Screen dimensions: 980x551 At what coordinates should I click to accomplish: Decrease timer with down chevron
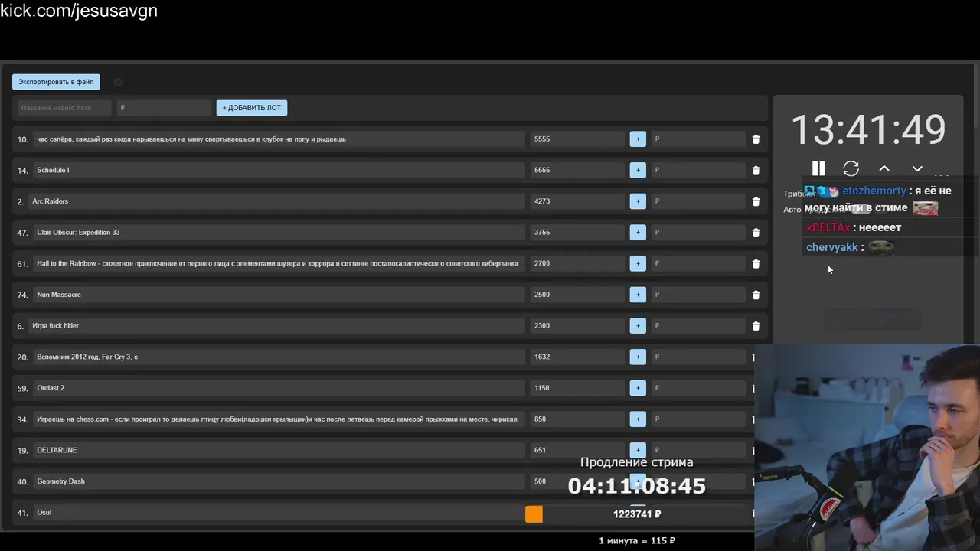coord(917,168)
